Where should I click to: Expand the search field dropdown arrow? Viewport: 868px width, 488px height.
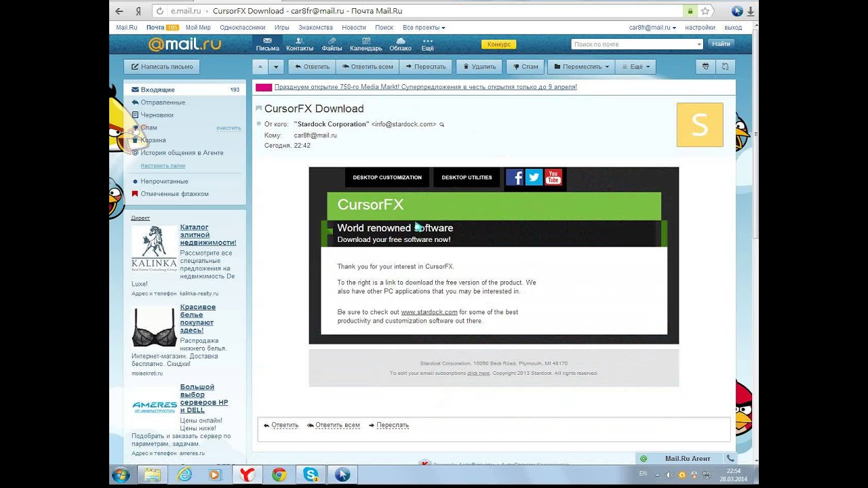[699, 44]
